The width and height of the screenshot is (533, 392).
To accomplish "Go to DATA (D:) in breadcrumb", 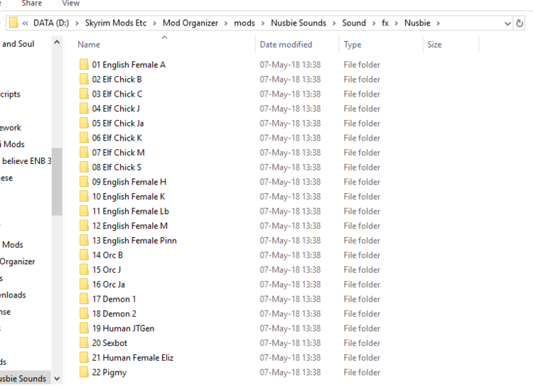I will pyautogui.click(x=51, y=23).
